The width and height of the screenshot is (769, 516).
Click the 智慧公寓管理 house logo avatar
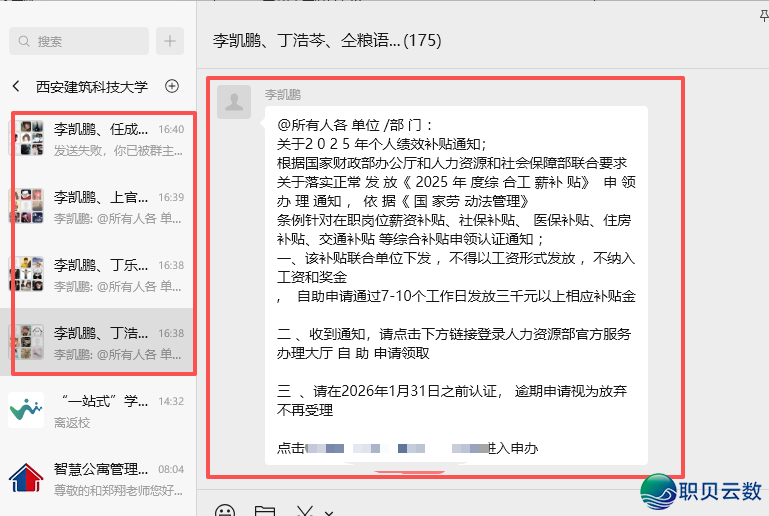(x=26, y=478)
